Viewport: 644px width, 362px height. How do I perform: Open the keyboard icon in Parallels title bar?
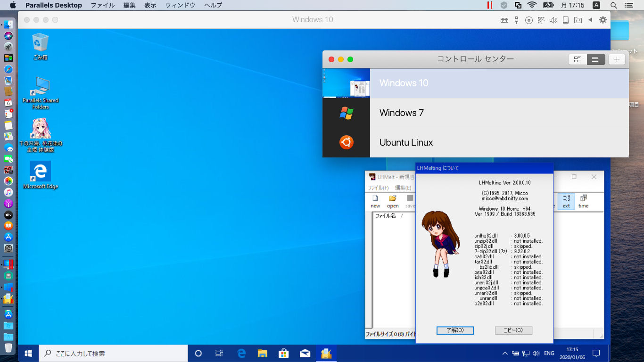504,20
